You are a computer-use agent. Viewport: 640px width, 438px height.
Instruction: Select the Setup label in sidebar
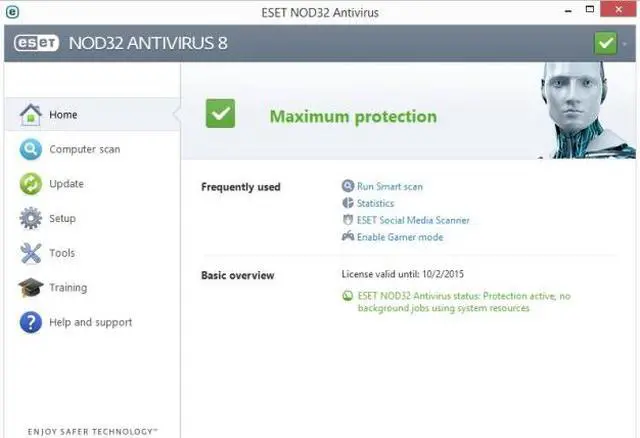click(62, 219)
